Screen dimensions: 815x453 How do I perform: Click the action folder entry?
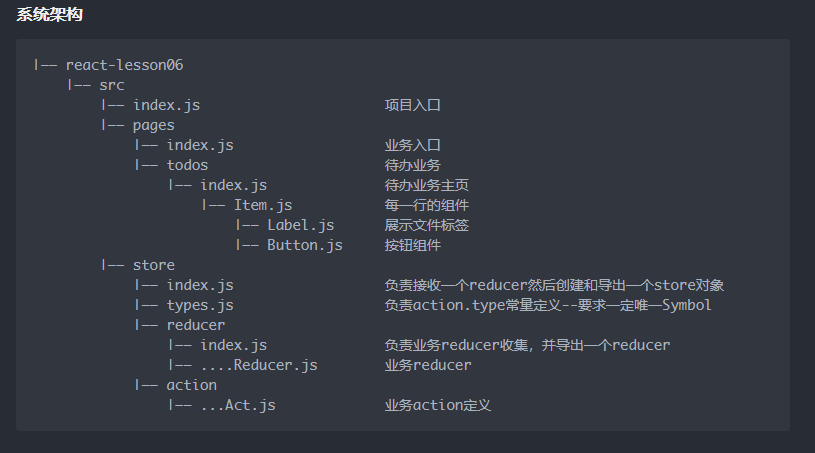tap(191, 385)
